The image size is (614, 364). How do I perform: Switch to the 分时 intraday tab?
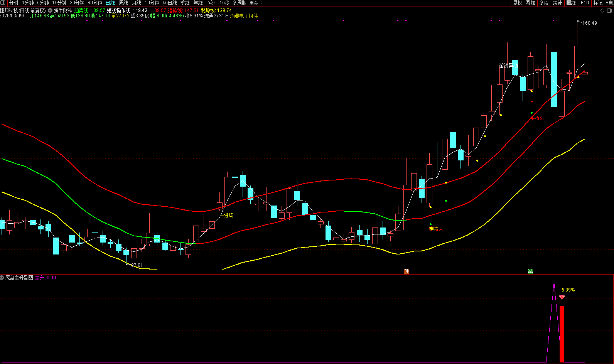coord(13,3)
